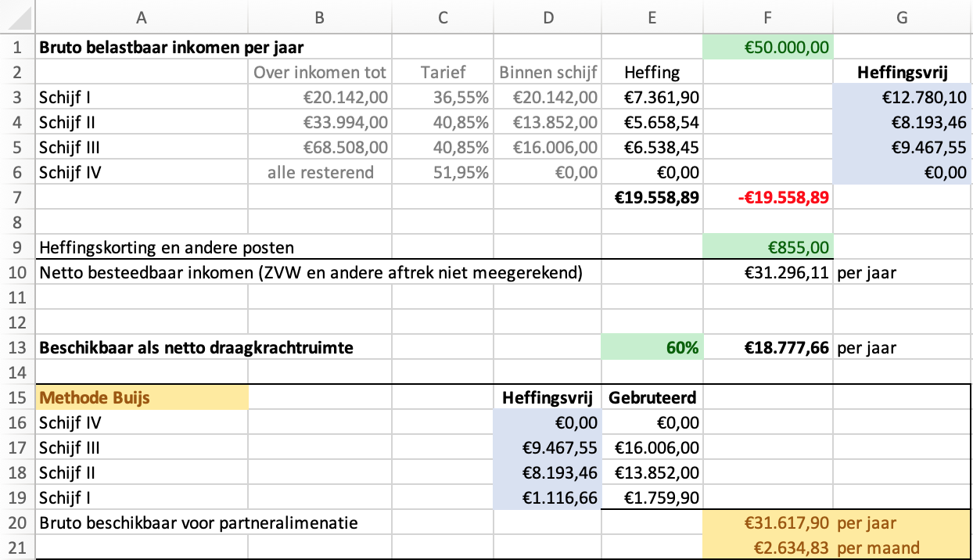Select column A header
Viewport: 973px width, 560px height.
pyautogui.click(x=142, y=19)
